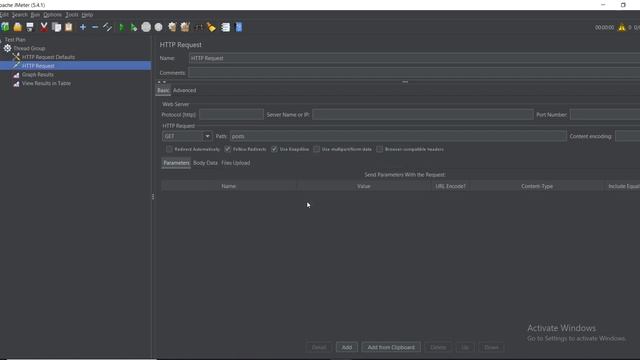Click the Comments input field
Image resolution: width=640 pixels, height=360 pixels.
[414, 73]
